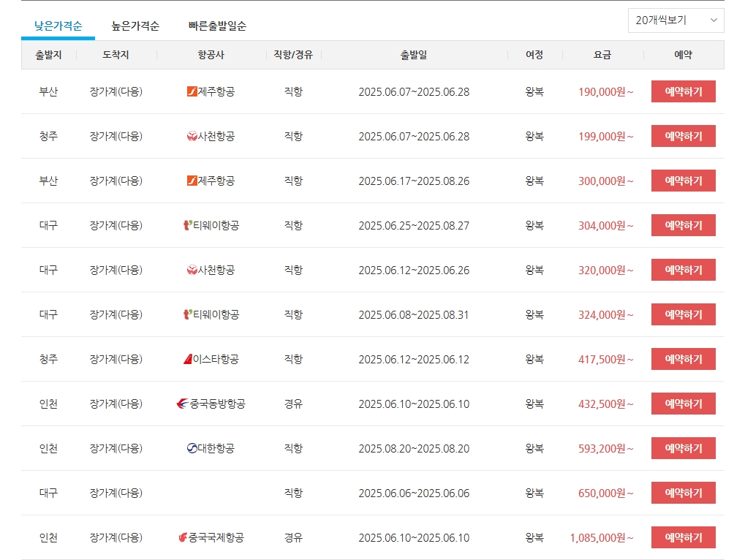The height and width of the screenshot is (560, 745).
Task: Click the Sichuan Airlines logo in the 320,000원 row
Action: (x=192, y=270)
